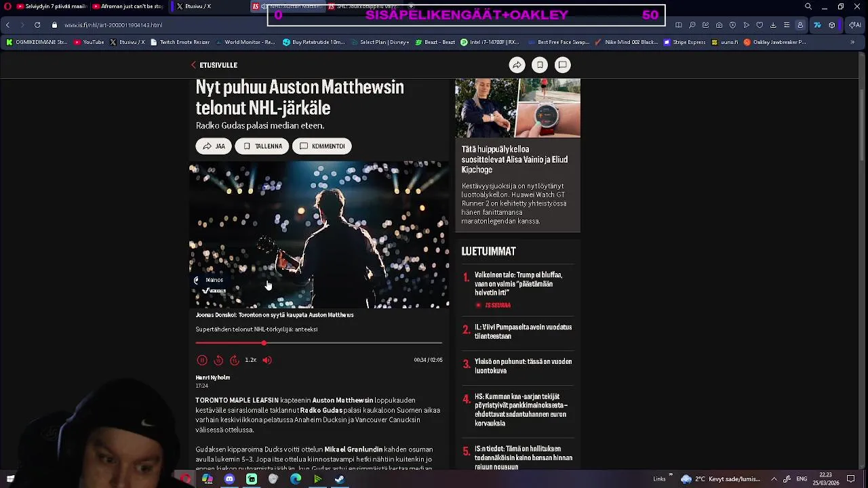Skip forward with the forward-seek icon
Screen dimensions: 868x488
[235, 361]
